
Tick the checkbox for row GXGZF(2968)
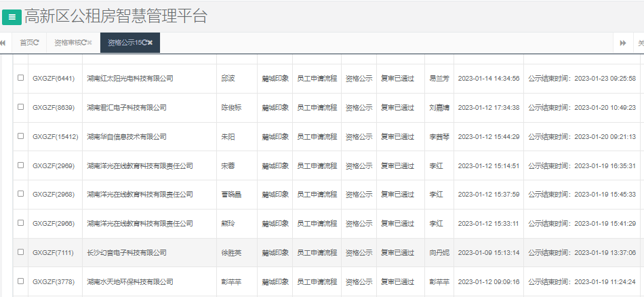tap(20, 194)
